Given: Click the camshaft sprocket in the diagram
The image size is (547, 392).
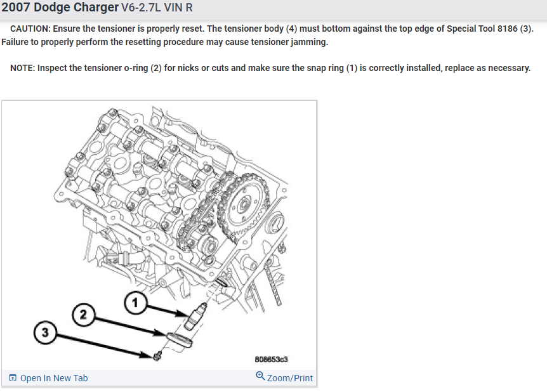Looking at the screenshot, I should tap(244, 206).
